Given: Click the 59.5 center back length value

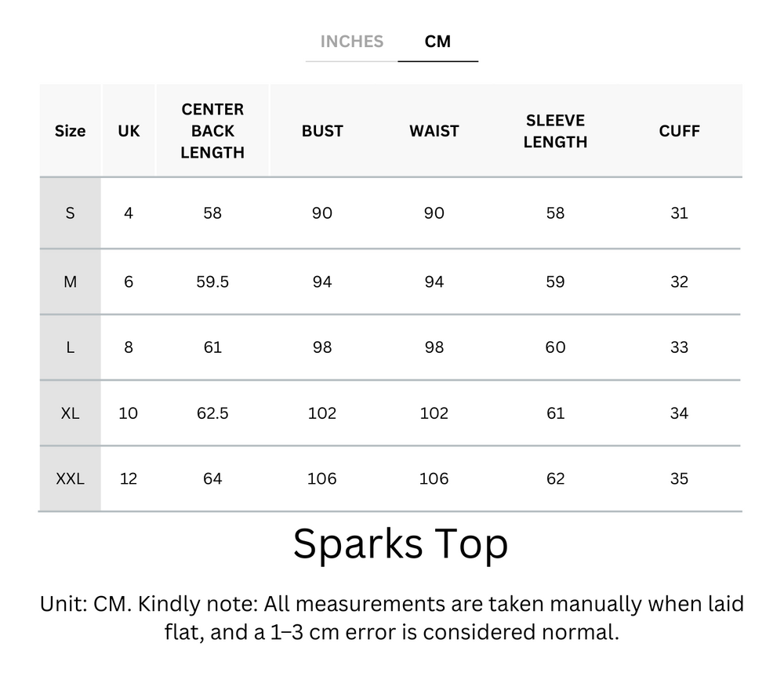Looking at the screenshot, I should click(x=212, y=282).
